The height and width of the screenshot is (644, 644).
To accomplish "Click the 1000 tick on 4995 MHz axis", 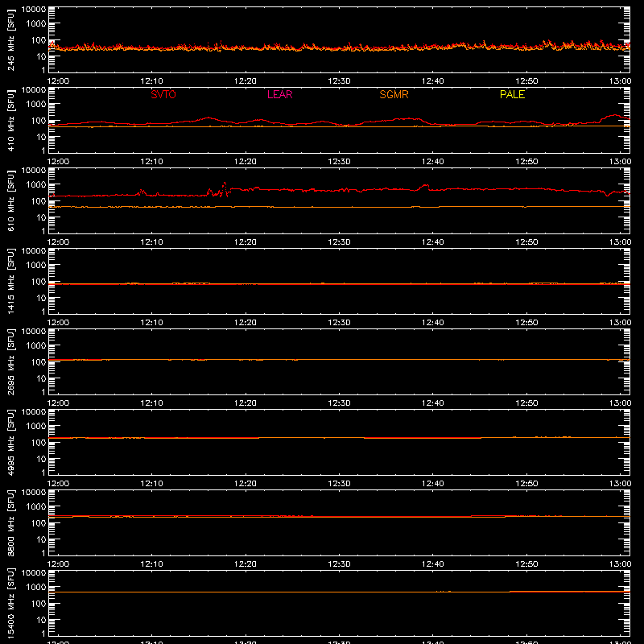I will [x=36, y=427].
